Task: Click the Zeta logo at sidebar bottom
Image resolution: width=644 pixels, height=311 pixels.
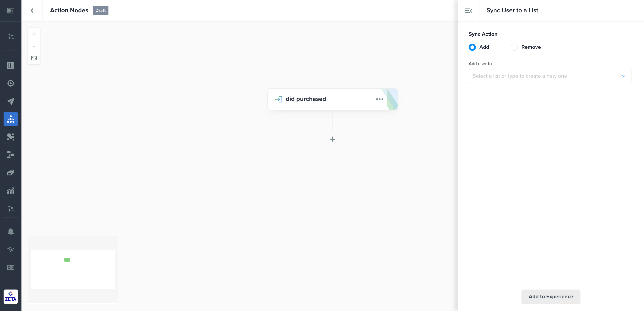Action: coord(11,296)
